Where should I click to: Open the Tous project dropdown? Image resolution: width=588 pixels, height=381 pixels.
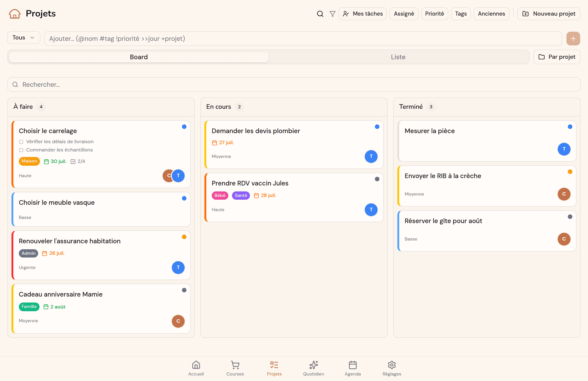24,38
